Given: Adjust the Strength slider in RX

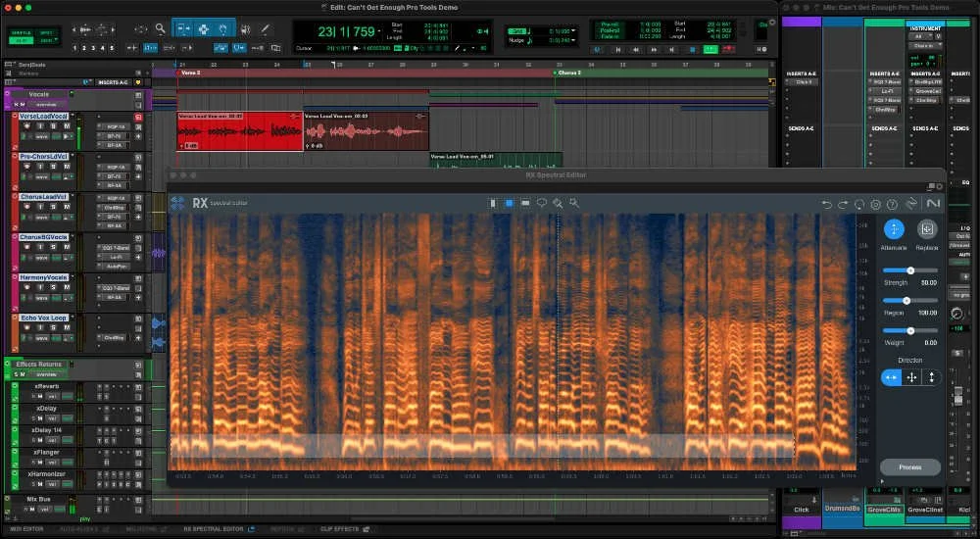Looking at the screenshot, I should 910,270.
